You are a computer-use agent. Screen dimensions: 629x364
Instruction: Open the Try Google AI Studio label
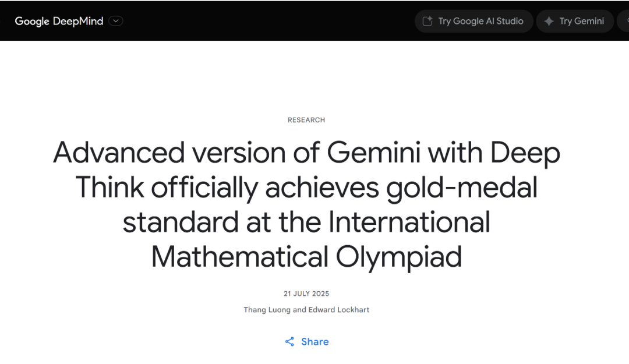pyautogui.click(x=480, y=21)
